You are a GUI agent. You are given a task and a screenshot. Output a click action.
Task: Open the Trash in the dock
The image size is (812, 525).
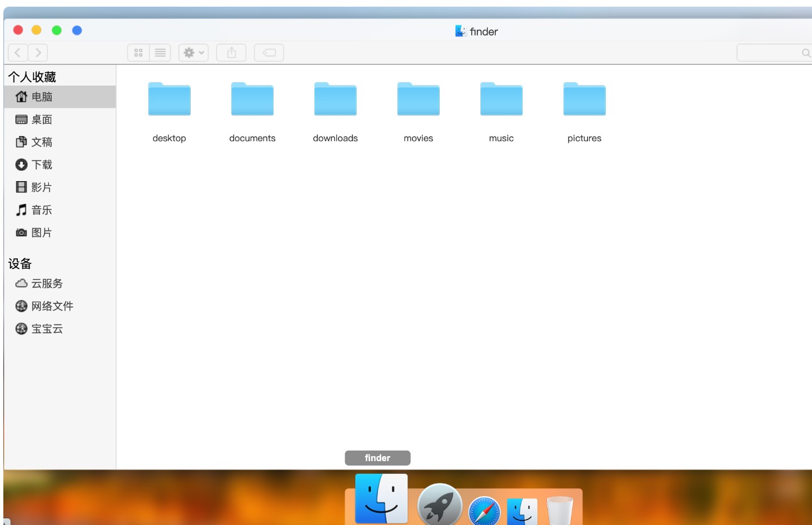click(x=559, y=511)
